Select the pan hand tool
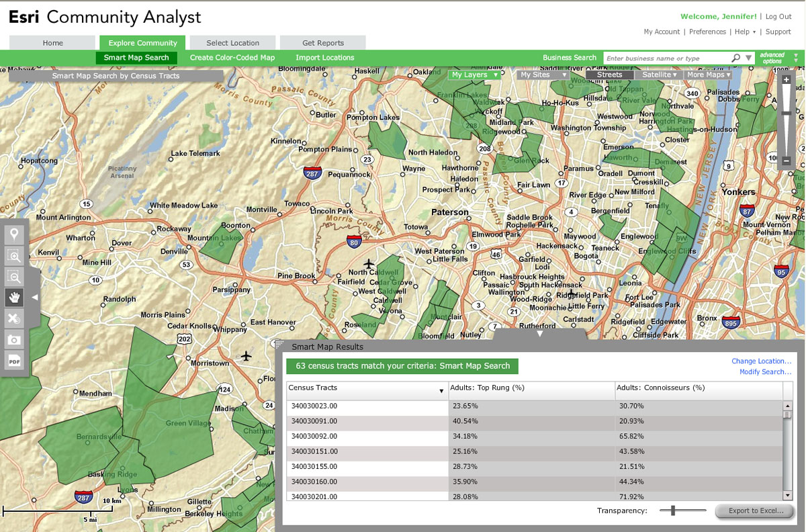The width and height of the screenshot is (806, 532). (x=14, y=298)
